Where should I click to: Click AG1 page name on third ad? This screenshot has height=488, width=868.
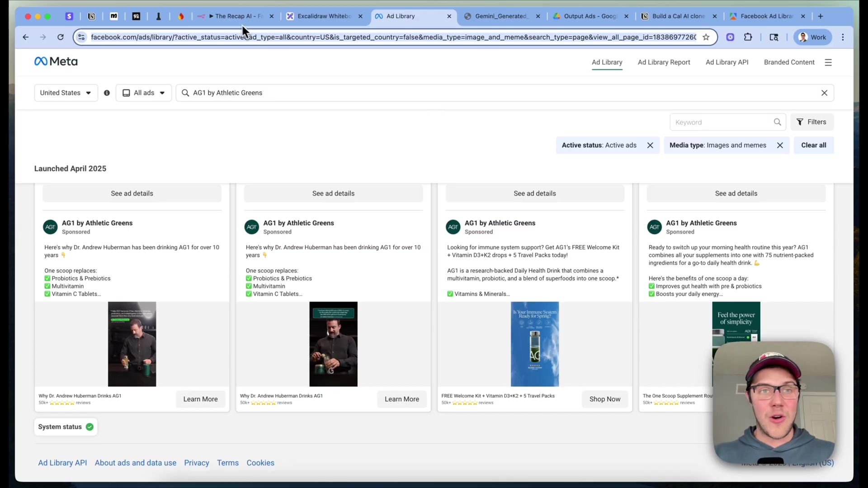tap(500, 223)
